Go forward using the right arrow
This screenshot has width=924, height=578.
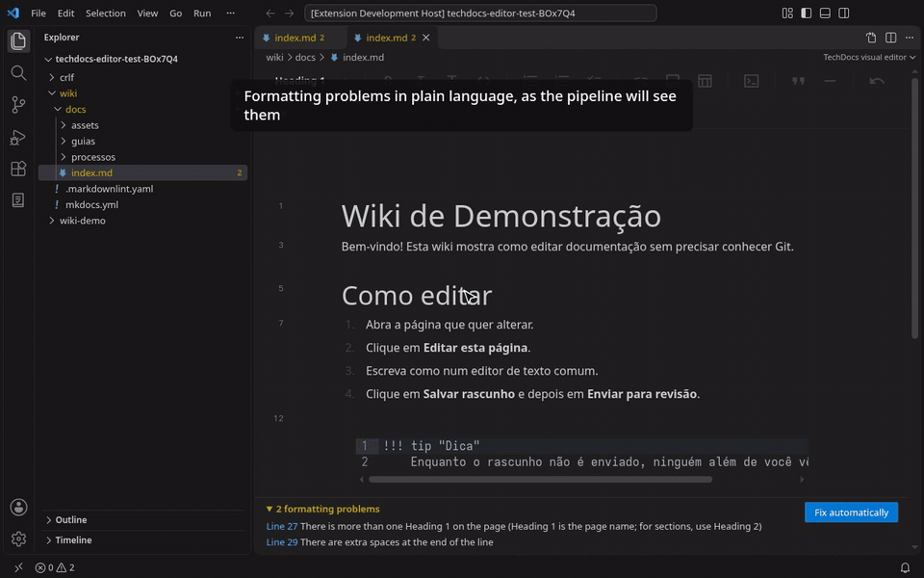[x=289, y=13]
